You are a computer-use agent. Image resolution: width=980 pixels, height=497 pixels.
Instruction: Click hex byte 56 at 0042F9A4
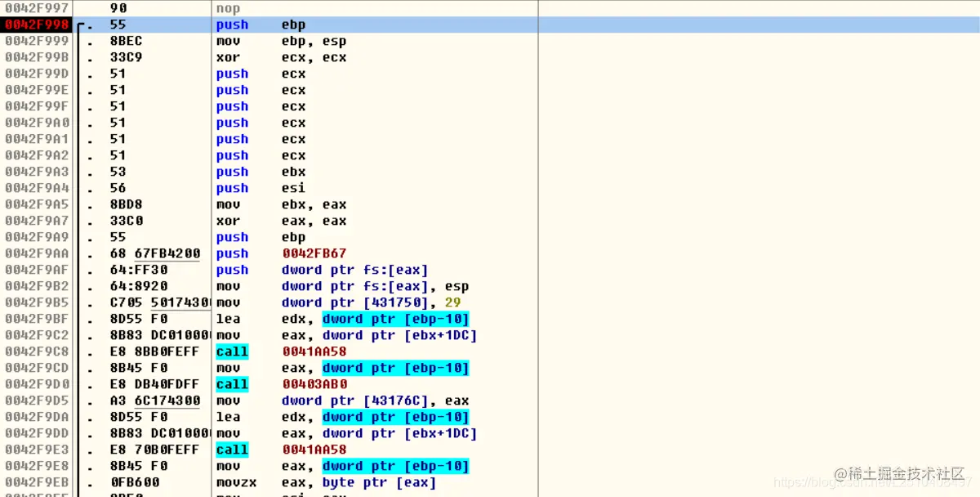click(x=118, y=188)
